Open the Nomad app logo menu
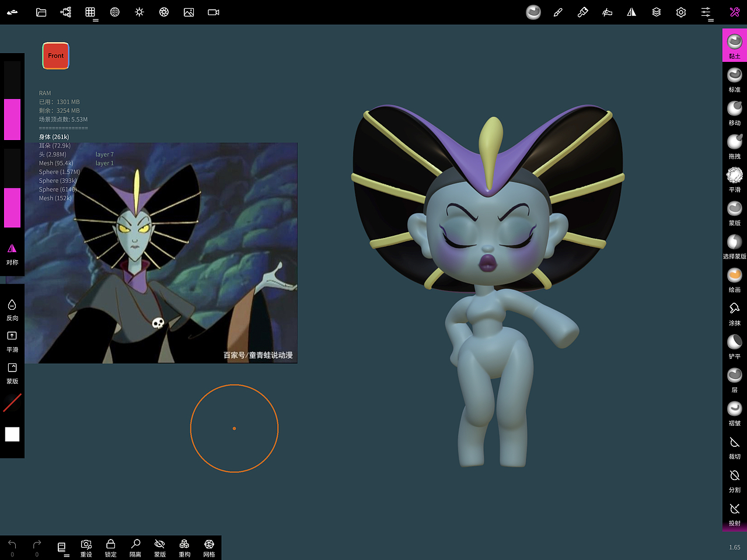Viewport: 747px width, 560px height. coord(12,12)
